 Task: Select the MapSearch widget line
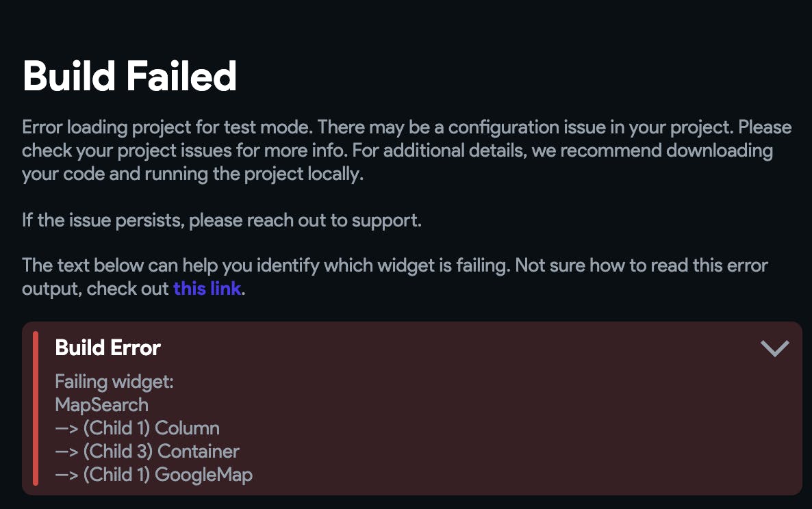pos(101,405)
